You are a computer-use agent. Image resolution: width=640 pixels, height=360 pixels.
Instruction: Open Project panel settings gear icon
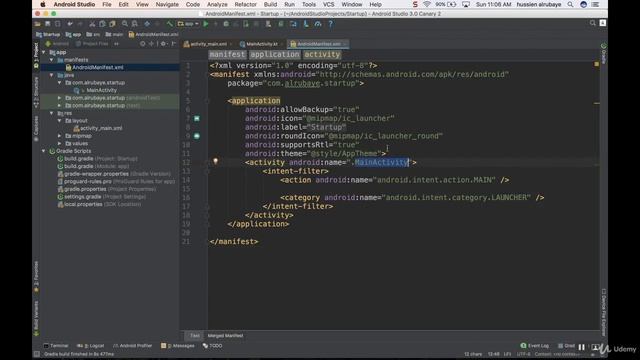[x=163, y=44]
